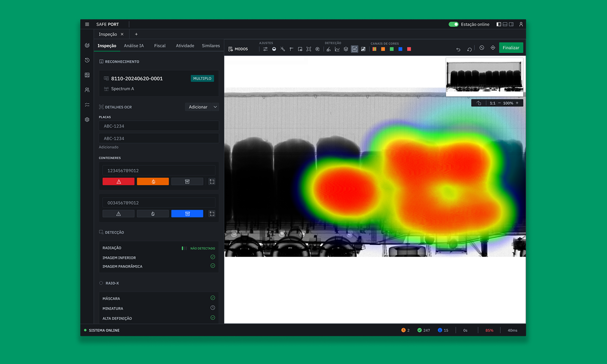This screenshot has height=364, width=607.
Task: Toggle archive box flag on container 123456789012
Action: click(x=187, y=181)
